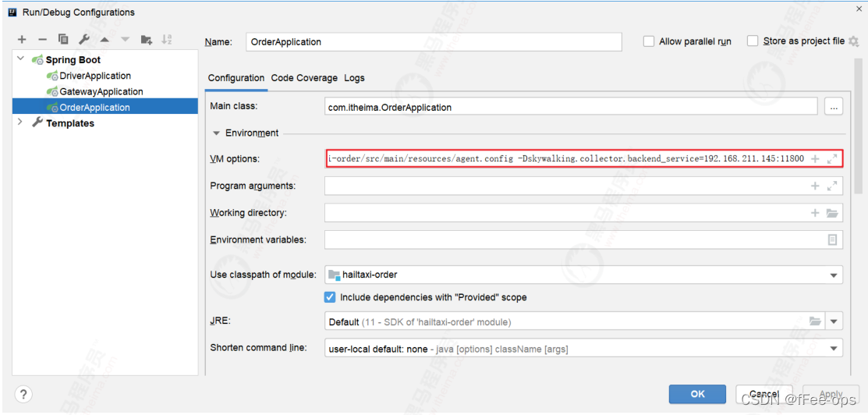Viewport: 868px width, 415px height.
Task: Move configuration up arrow
Action: click(105, 39)
